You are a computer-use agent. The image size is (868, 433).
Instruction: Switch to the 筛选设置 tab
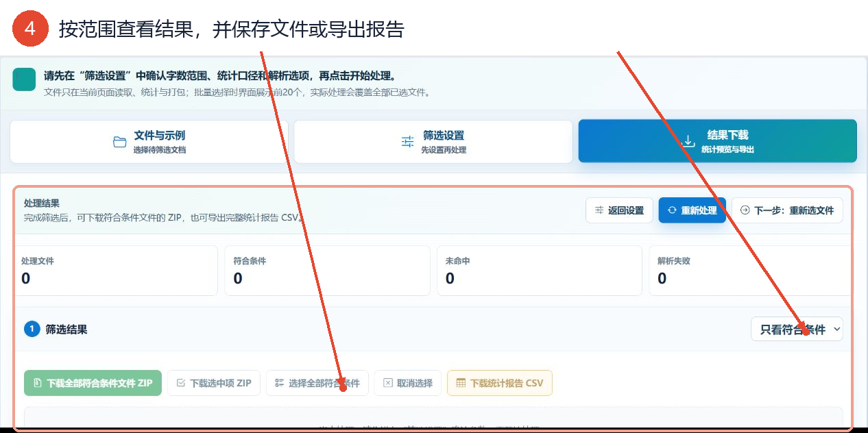click(433, 142)
